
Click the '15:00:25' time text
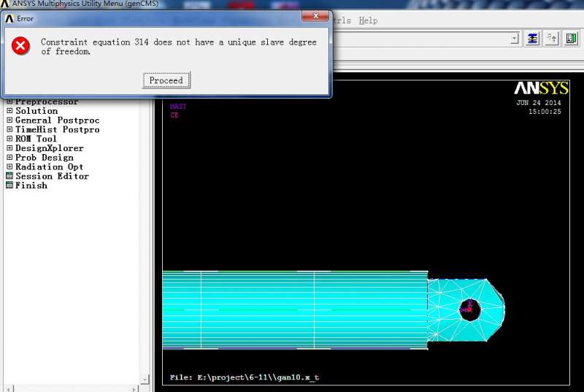point(545,111)
